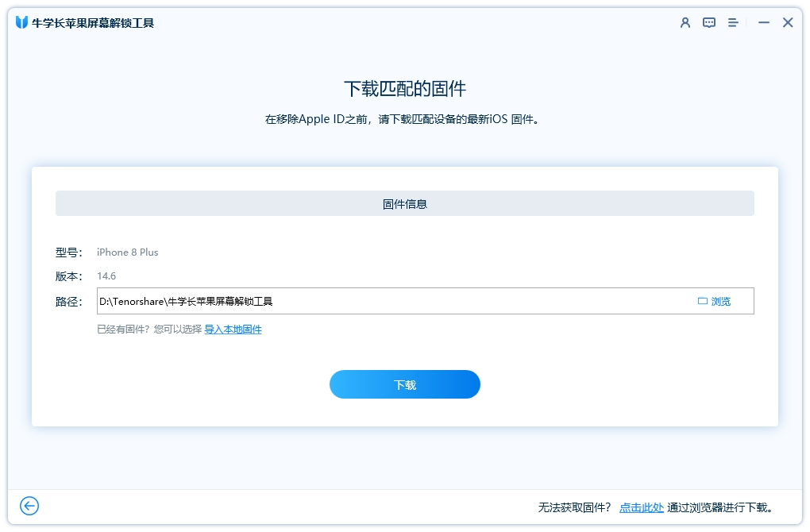
Task: Go back using the arrow icon
Action: (29, 506)
